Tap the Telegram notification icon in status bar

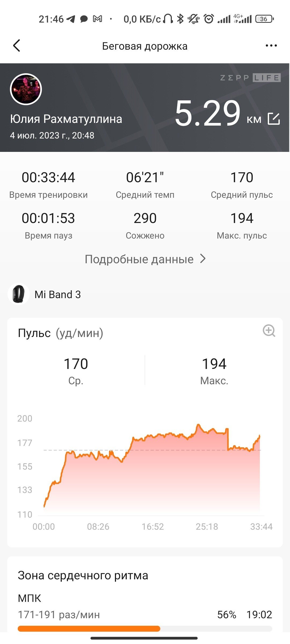point(71,19)
